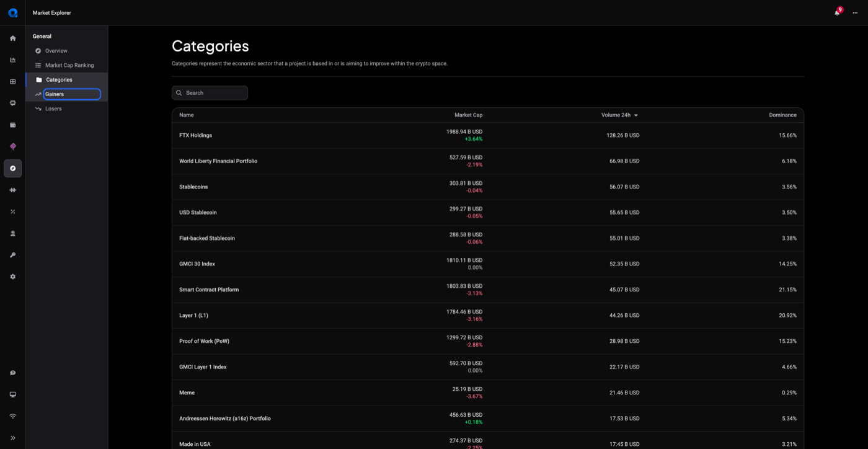Sort by the Market Cap column header
The image size is (868, 449).
pos(468,115)
